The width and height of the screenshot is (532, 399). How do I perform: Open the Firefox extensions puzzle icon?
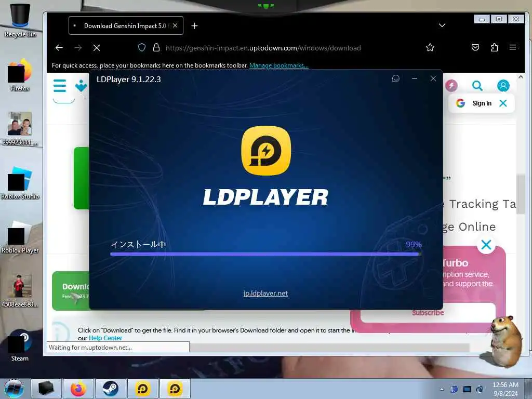(x=495, y=47)
